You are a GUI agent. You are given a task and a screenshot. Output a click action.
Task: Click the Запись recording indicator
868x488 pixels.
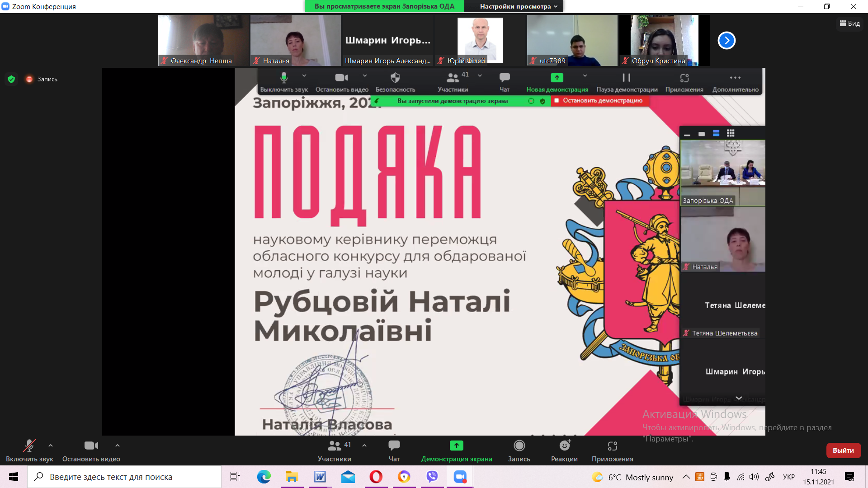tap(42, 79)
